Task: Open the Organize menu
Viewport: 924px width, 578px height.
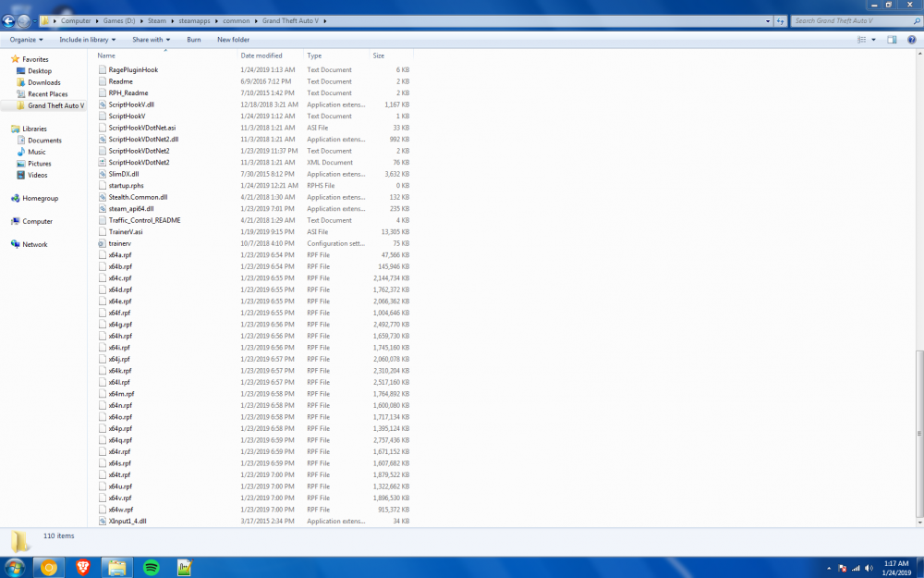Action: tap(26, 40)
